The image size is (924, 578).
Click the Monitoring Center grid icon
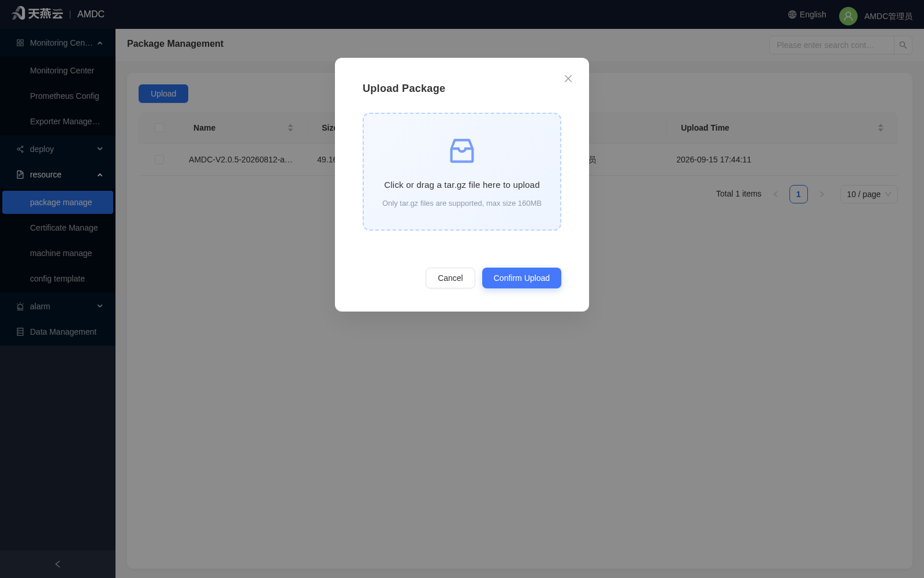pyautogui.click(x=20, y=43)
